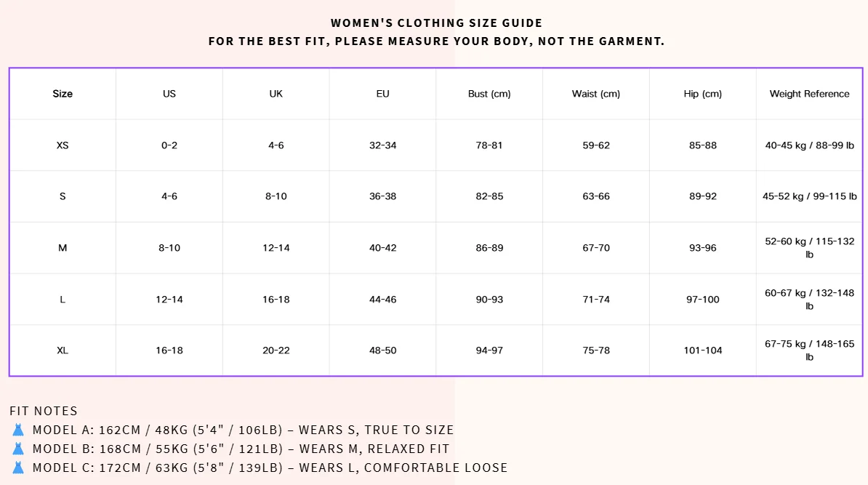Viewport: 868px width, 485px height.
Task: Click the FIT NOTES heading
Action: (x=44, y=411)
